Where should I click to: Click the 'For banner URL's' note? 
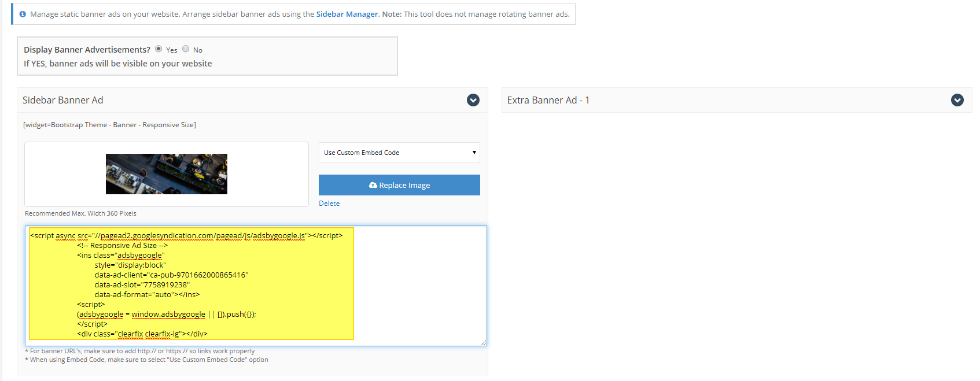[140, 351]
